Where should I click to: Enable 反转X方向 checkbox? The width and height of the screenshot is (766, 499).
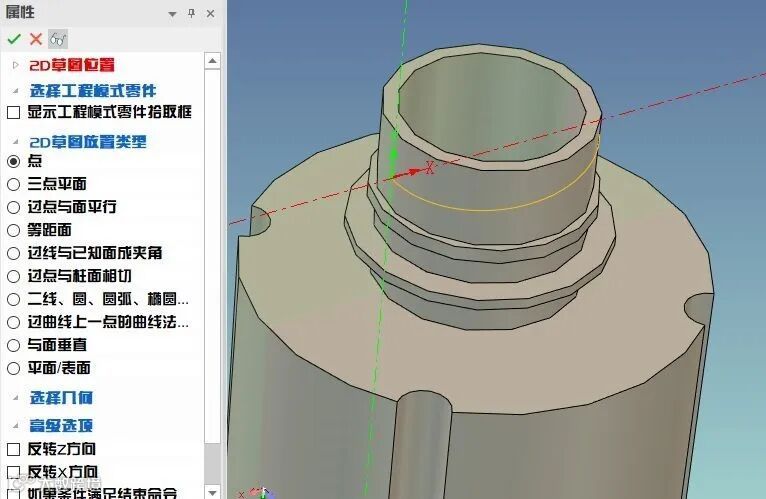[14, 472]
